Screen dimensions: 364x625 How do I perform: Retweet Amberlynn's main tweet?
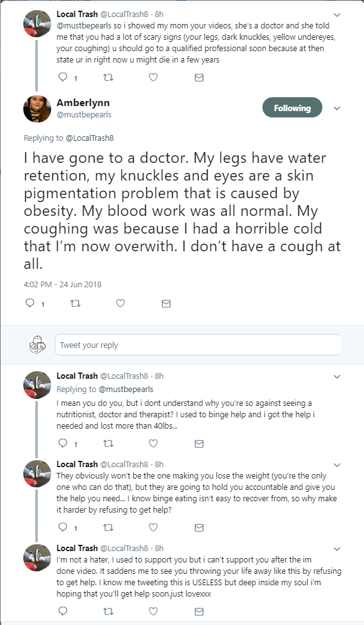tap(75, 303)
